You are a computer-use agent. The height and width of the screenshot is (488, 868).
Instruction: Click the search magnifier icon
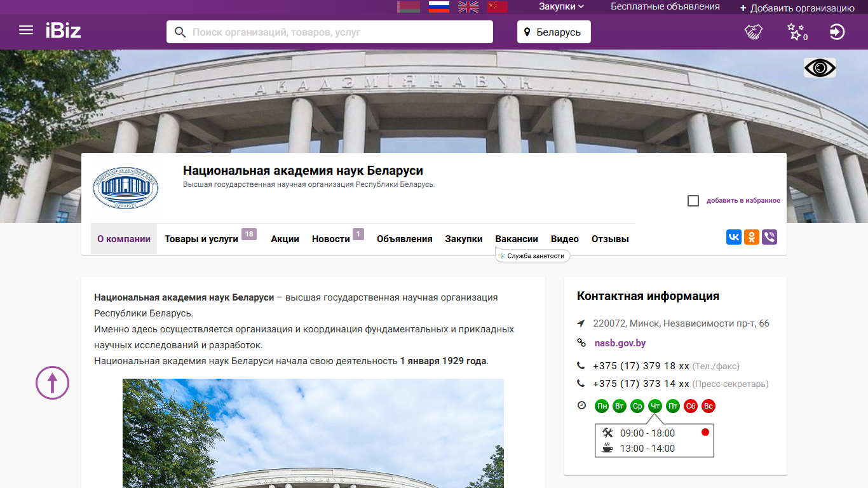tap(180, 32)
